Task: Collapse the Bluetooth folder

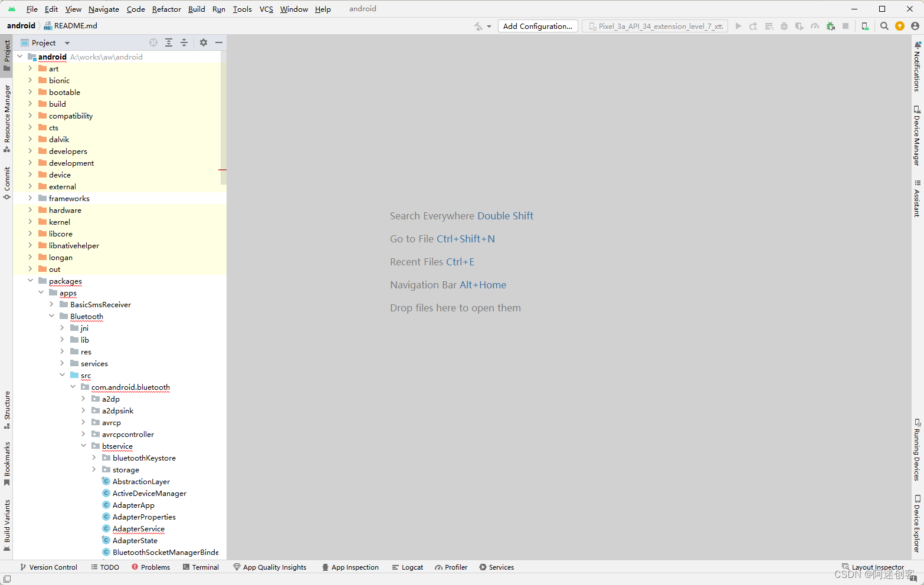Action: tap(52, 316)
